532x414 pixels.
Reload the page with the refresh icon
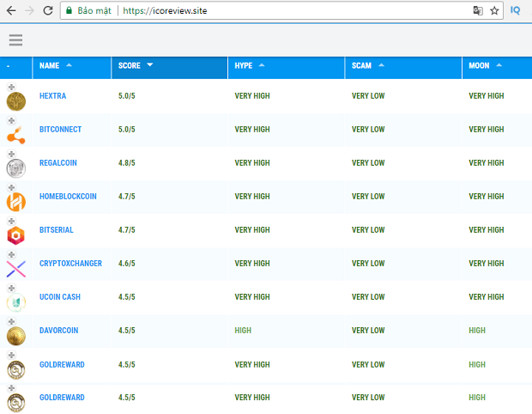tap(48, 10)
